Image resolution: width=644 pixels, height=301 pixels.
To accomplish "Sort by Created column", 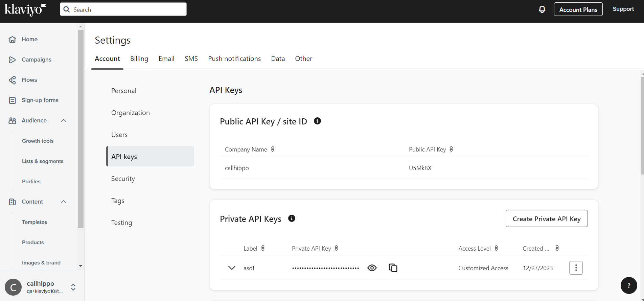I will (x=557, y=248).
